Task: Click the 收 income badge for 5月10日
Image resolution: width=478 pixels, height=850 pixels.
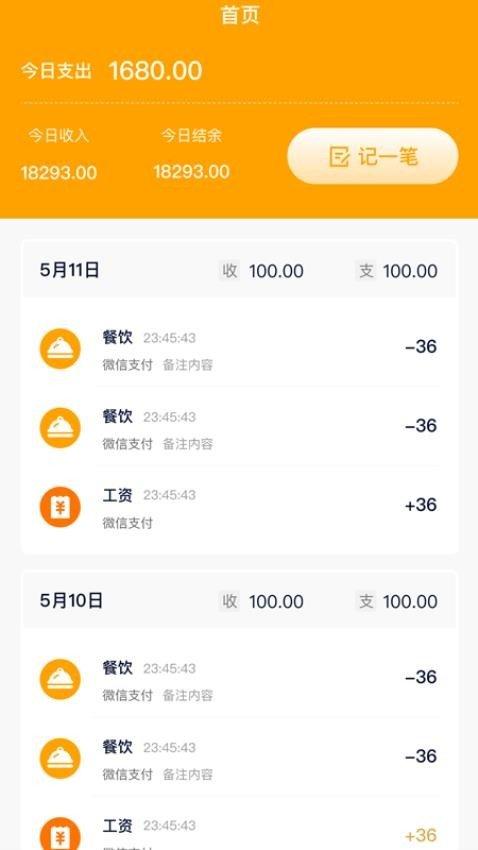Action: pyautogui.click(x=230, y=601)
